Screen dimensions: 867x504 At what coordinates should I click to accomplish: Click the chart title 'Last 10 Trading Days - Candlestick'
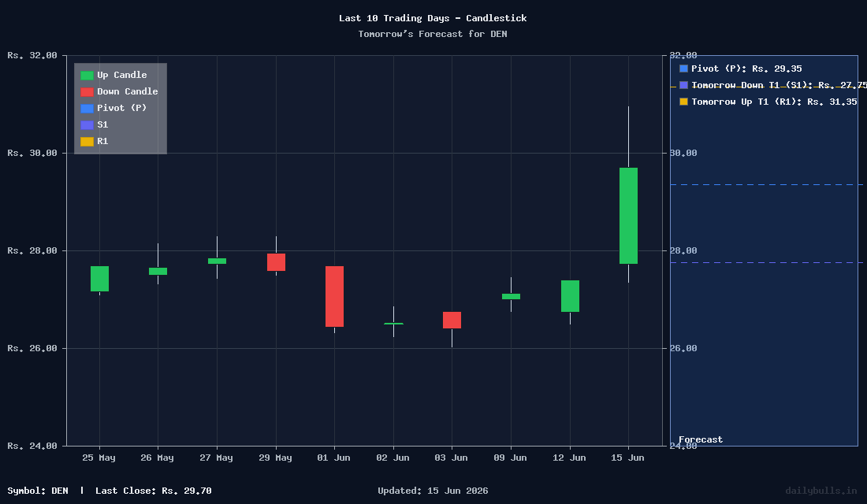pos(433,18)
